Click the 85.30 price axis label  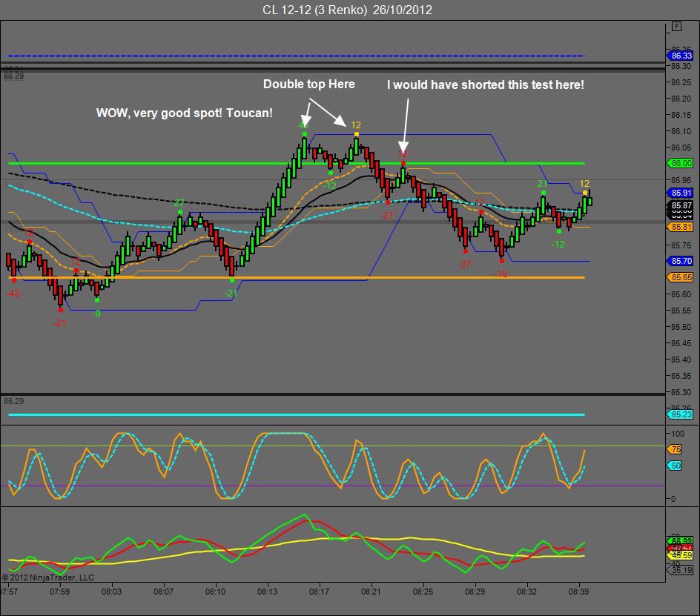(681, 392)
